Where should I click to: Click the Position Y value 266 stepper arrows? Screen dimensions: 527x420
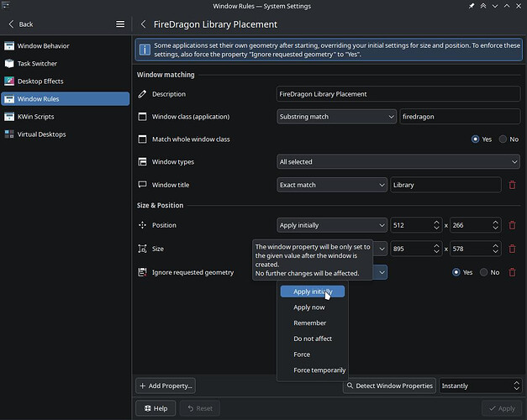tap(495, 225)
